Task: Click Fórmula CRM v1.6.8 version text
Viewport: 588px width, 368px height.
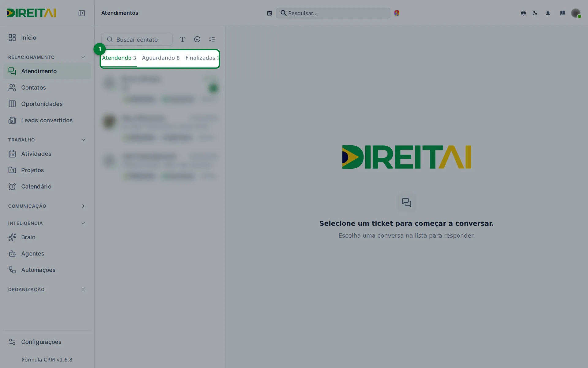Action: coord(47,360)
